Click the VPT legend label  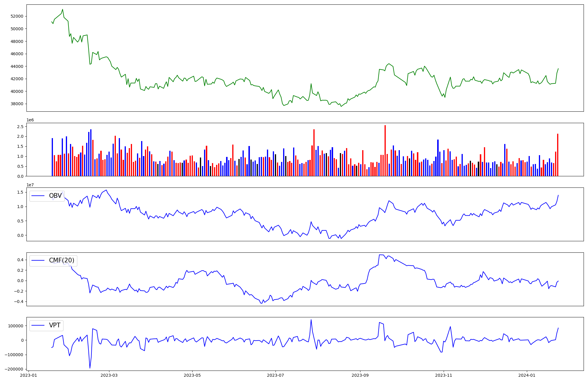[55, 325]
